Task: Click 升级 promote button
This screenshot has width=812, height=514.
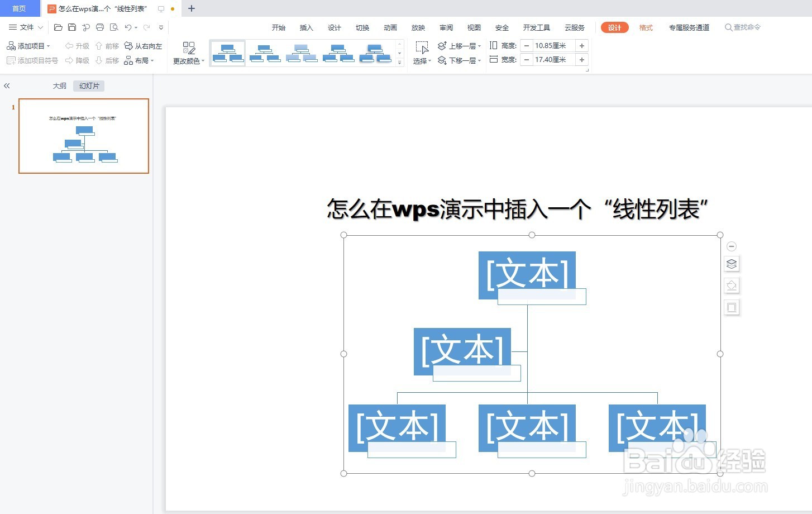Action: [x=77, y=46]
